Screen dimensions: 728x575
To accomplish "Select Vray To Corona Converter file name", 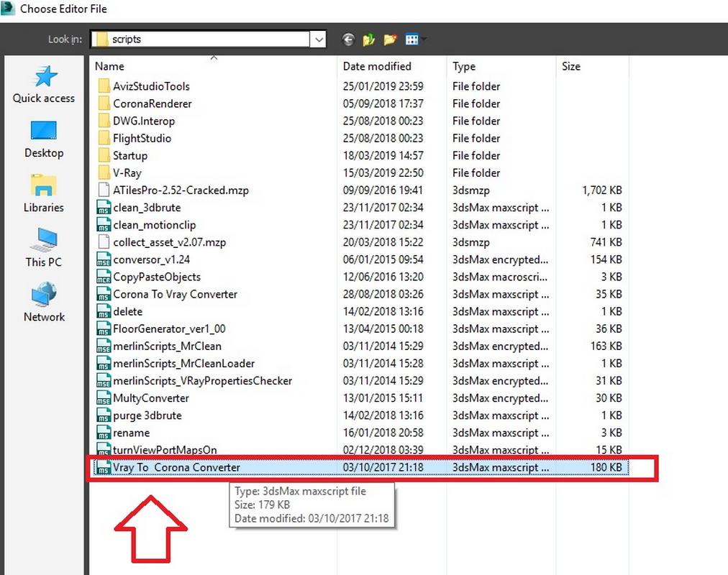I will [x=176, y=467].
